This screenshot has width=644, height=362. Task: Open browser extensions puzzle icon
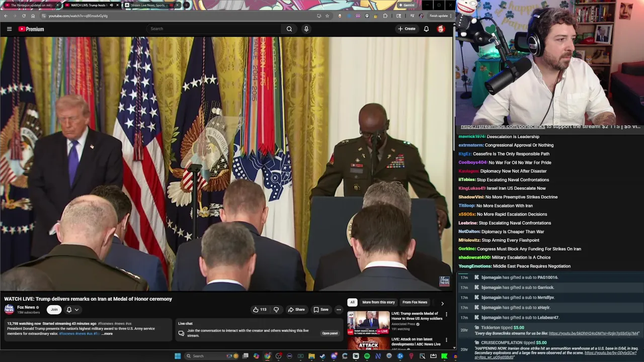pyautogui.click(x=385, y=16)
